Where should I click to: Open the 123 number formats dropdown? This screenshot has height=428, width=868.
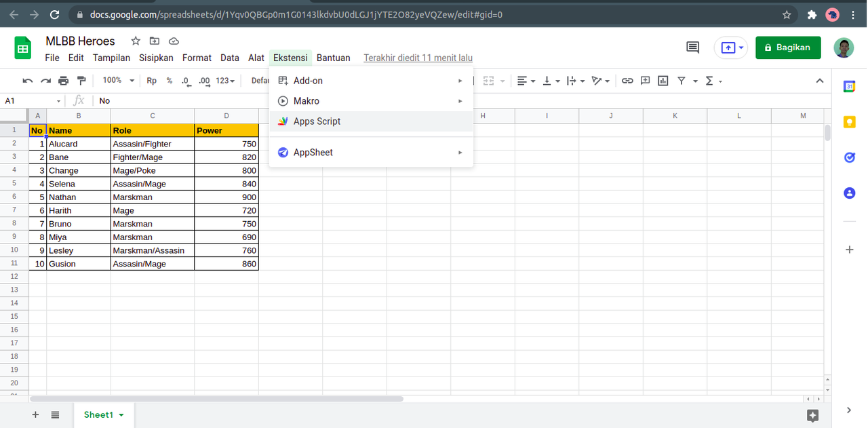(x=225, y=81)
